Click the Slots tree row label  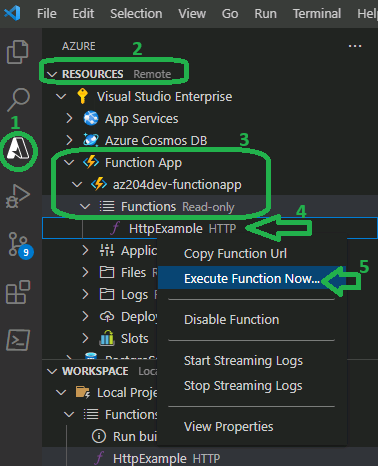(135, 338)
